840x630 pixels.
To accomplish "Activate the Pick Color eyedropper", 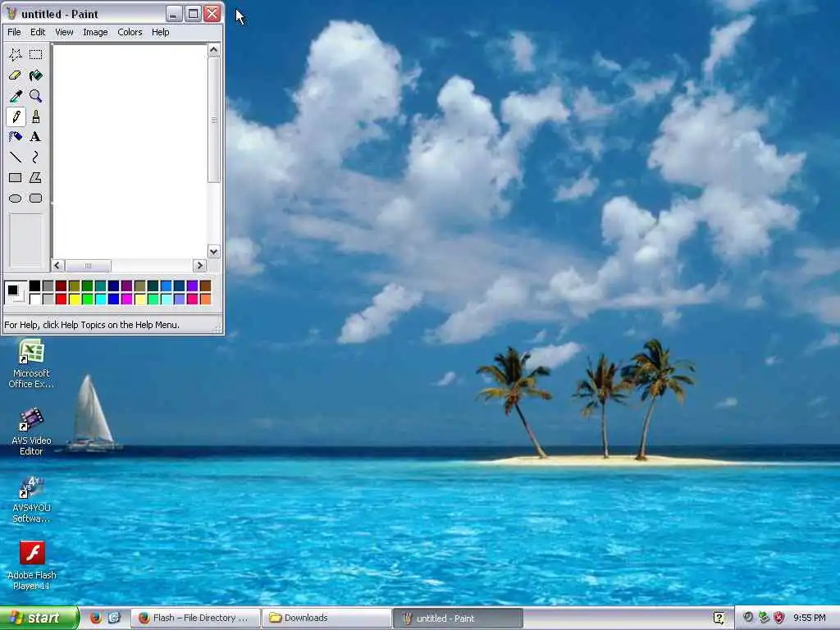I will [x=15, y=96].
